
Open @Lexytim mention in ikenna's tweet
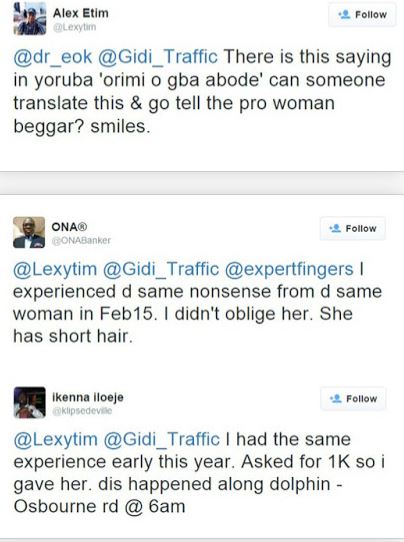(x=56, y=439)
